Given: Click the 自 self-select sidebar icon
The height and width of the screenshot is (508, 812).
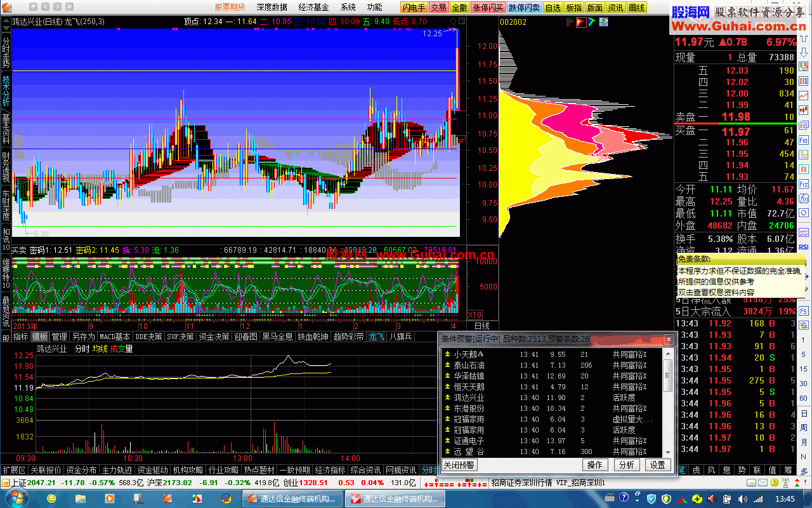Looking at the screenshot, I should (804, 170).
